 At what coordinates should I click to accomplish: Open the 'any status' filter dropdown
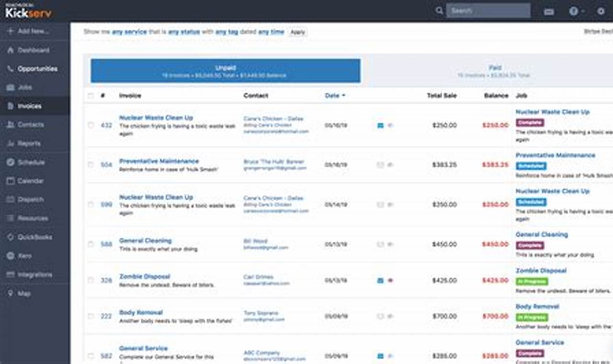pyautogui.click(x=184, y=32)
